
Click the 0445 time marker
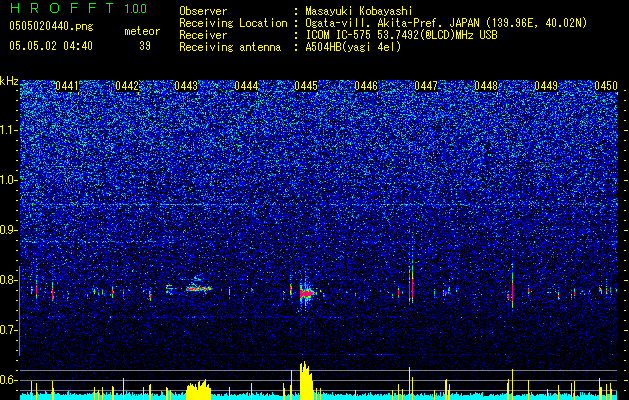click(306, 86)
